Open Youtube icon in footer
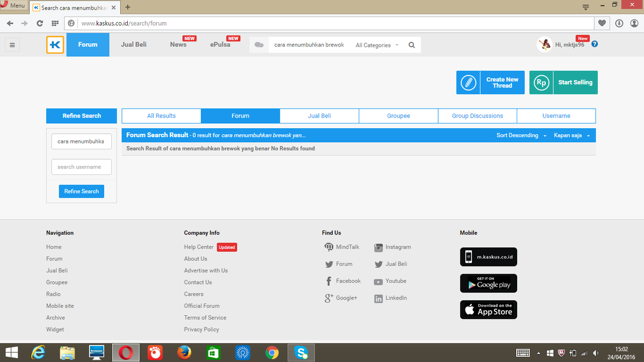This screenshot has width=644, height=362. click(378, 282)
